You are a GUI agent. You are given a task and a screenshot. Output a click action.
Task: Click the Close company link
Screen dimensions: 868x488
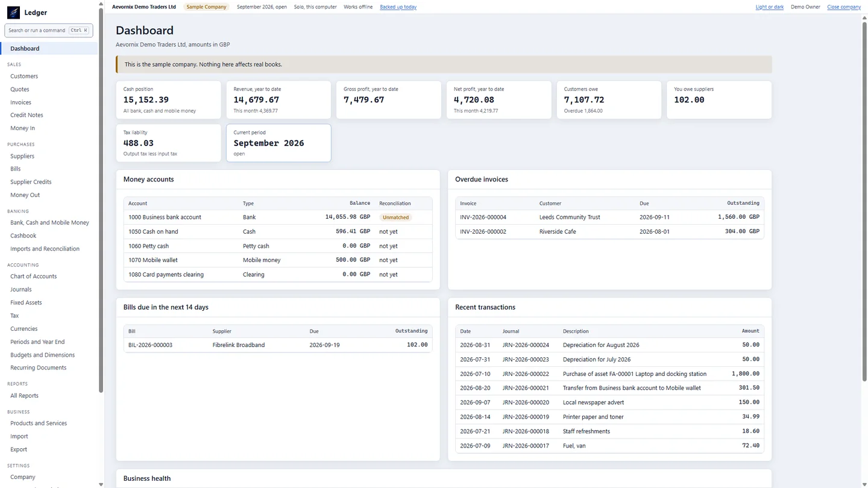pos(844,7)
